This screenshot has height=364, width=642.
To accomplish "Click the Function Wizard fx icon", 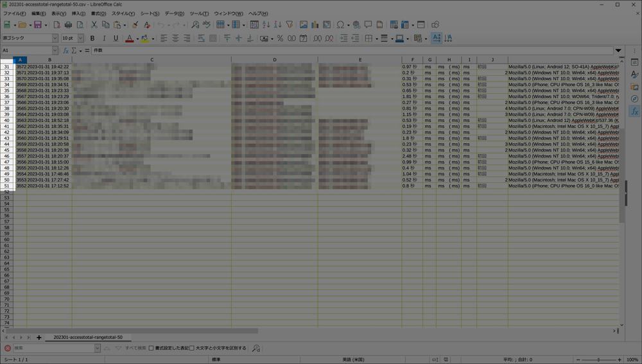I will 65,50.
